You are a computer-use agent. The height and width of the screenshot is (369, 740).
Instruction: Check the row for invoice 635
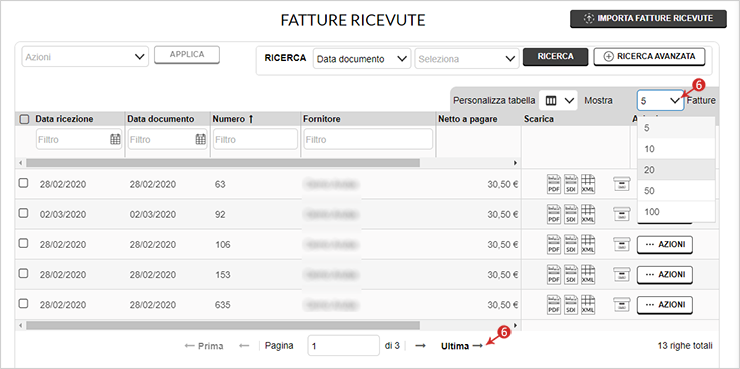coord(23,304)
